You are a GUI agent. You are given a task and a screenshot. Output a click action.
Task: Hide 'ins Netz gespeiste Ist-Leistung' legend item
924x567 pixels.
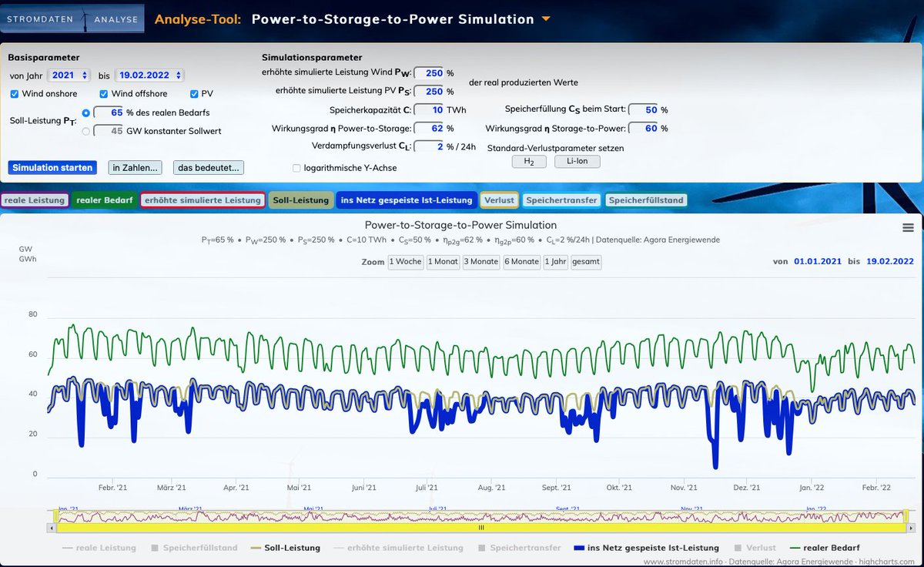click(x=647, y=548)
